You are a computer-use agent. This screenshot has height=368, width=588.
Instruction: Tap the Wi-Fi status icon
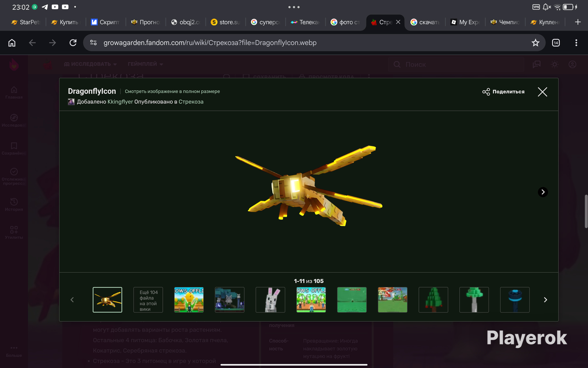[557, 7]
